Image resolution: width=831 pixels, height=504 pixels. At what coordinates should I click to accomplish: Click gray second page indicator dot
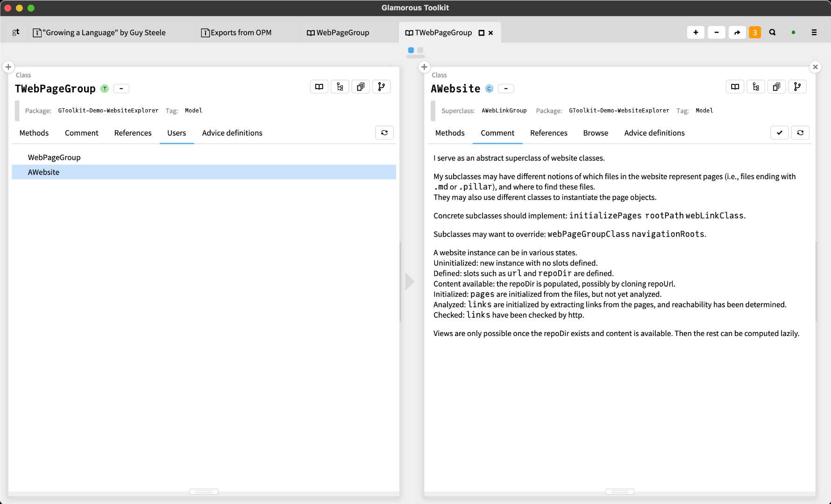point(420,50)
